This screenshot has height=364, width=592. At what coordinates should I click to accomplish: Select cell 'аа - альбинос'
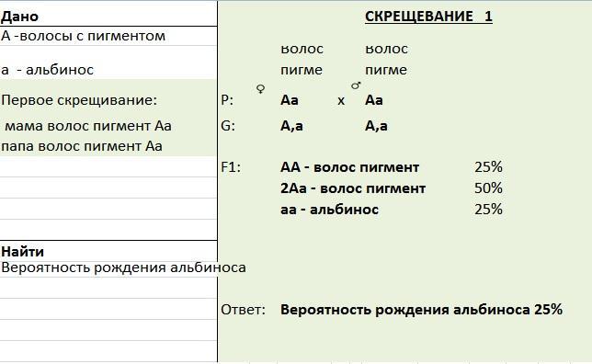(x=329, y=210)
